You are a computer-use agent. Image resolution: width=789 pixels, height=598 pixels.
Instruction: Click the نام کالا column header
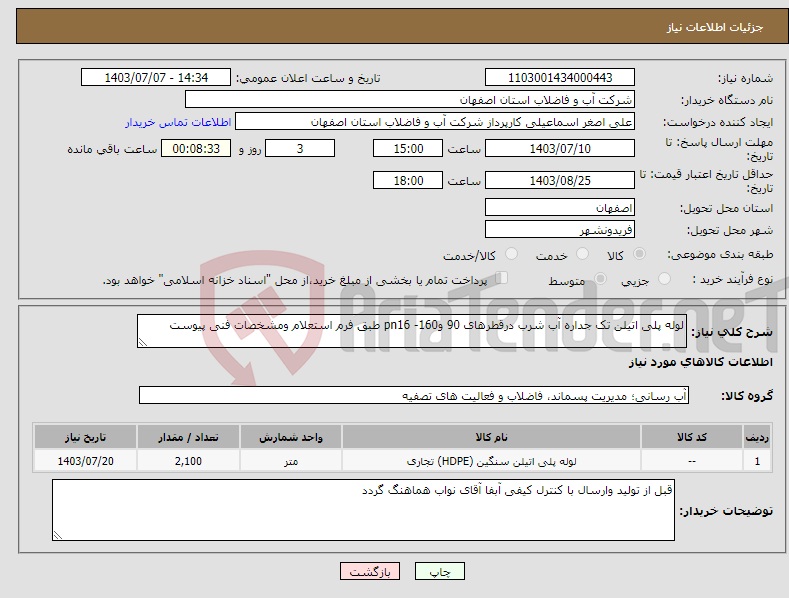pos(491,437)
